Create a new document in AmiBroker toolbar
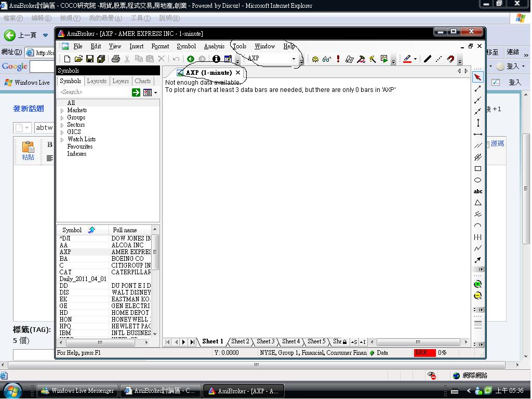This screenshot has width=532, height=399. [x=67, y=59]
